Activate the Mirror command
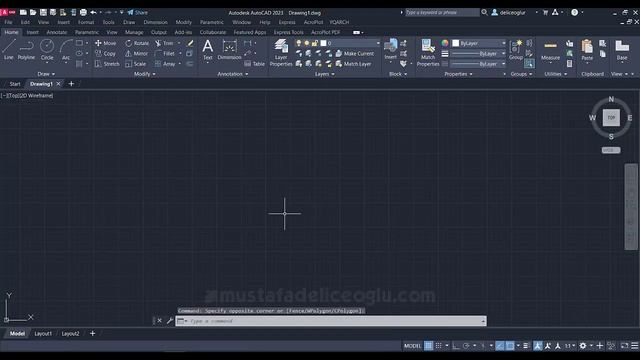This screenshot has height=360, width=640. click(136, 53)
